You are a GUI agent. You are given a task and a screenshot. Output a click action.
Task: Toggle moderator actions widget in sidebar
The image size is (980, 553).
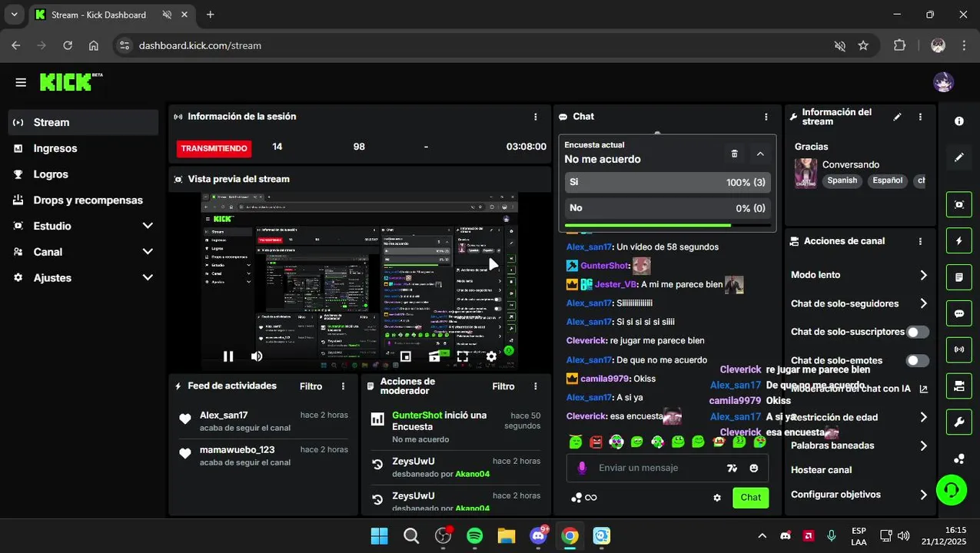(959, 276)
